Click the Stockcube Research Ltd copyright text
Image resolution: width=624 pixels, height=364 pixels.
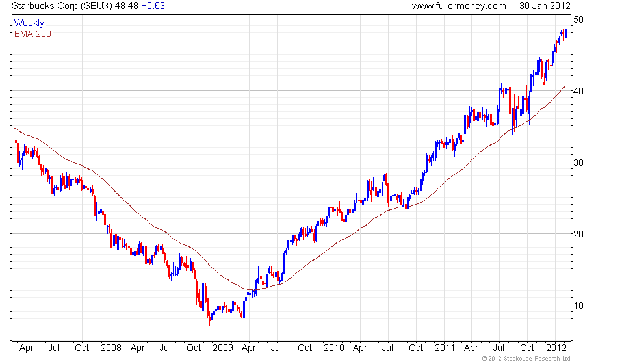click(x=526, y=359)
